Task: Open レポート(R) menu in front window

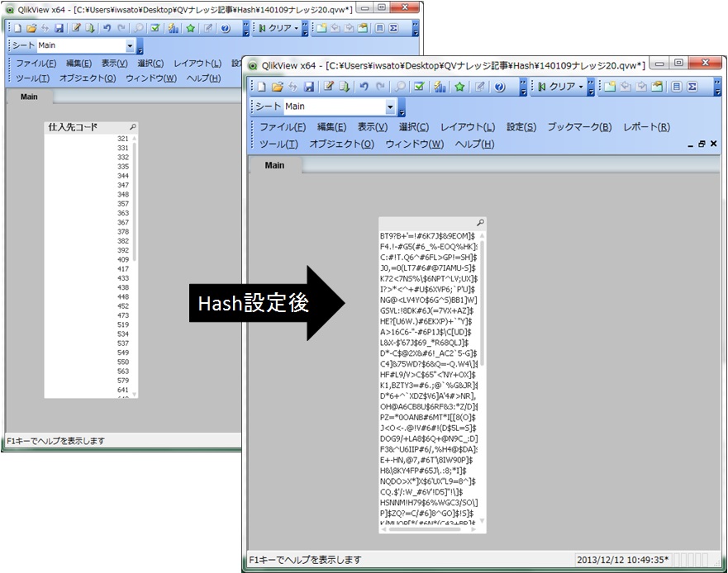Action: coord(647,126)
